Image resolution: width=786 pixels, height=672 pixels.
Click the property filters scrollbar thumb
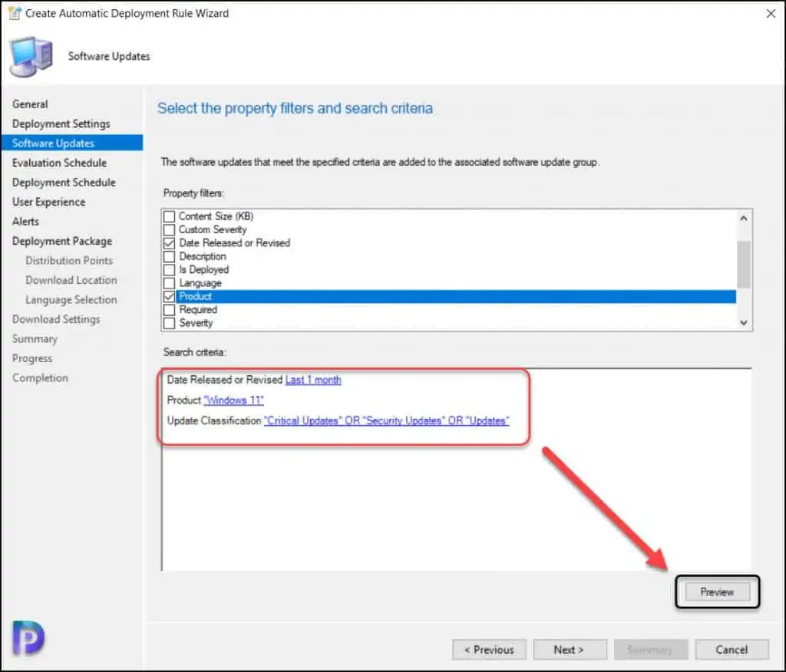point(743,263)
